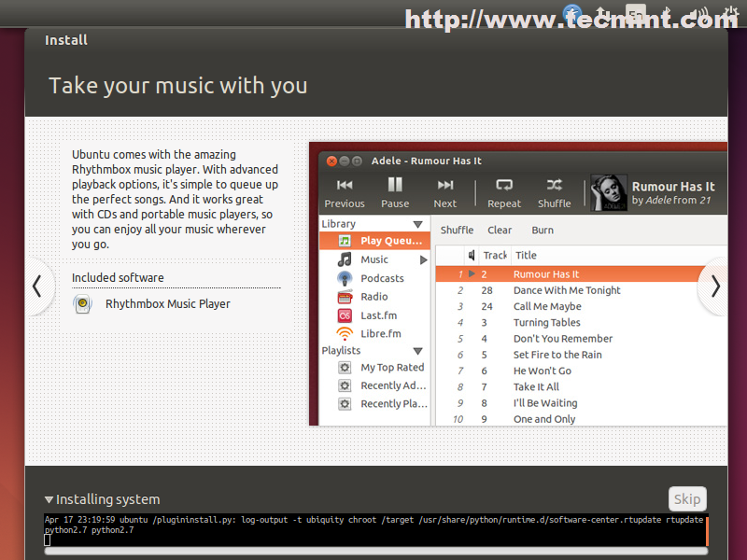Click the Track column header

coord(495,255)
